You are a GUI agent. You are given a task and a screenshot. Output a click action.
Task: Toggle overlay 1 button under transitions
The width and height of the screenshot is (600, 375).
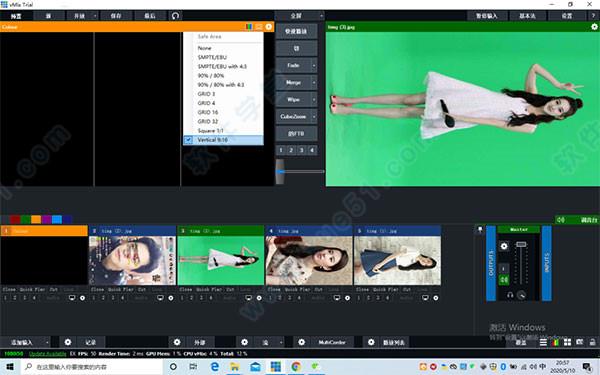pos(281,150)
